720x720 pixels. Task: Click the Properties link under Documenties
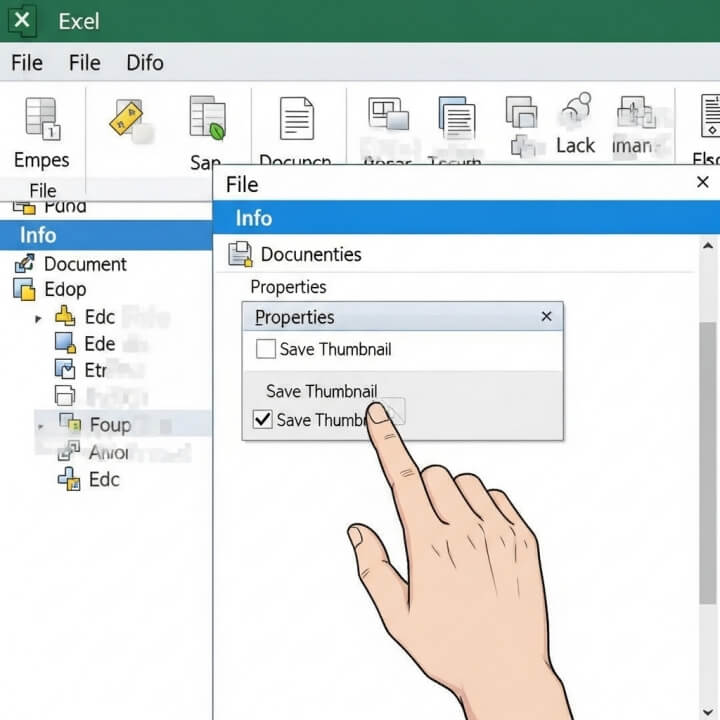pyautogui.click(x=288, y=287)
